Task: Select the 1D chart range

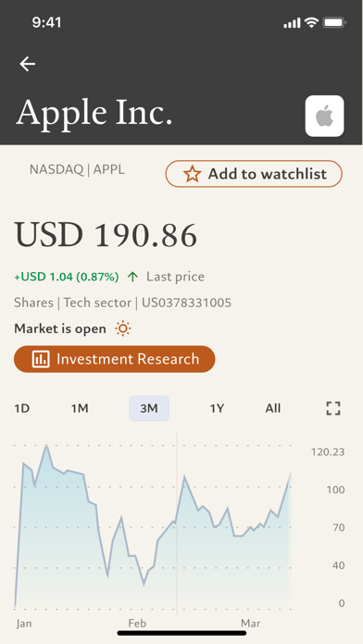Action: pyautogui.click(x=22, y=408)
